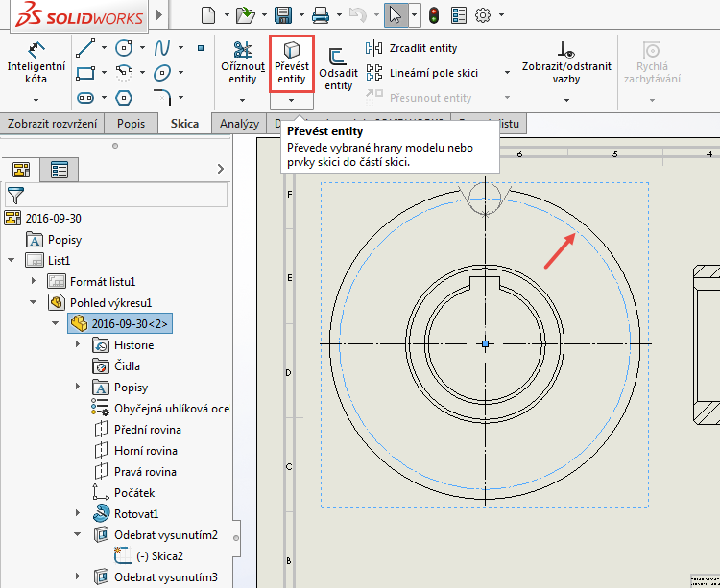
Task: Select the Spline sketch tool
Action: 162,48
